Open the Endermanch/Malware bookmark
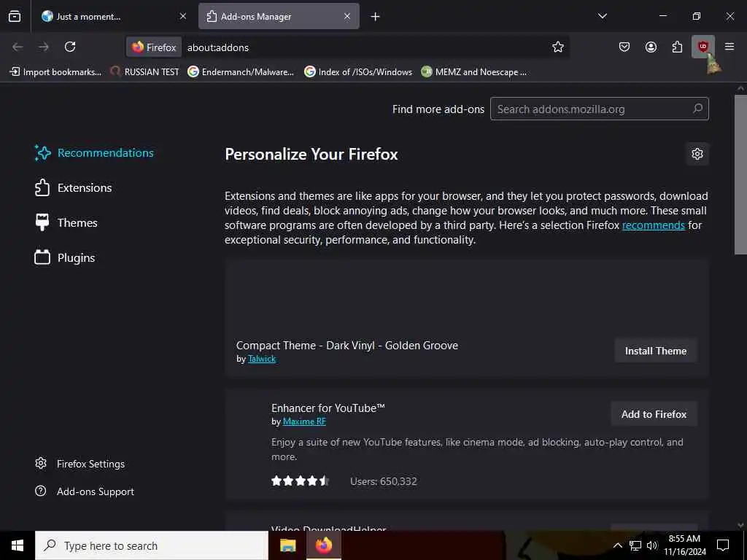Screen dimensions: 747x560 pos(241,72)
